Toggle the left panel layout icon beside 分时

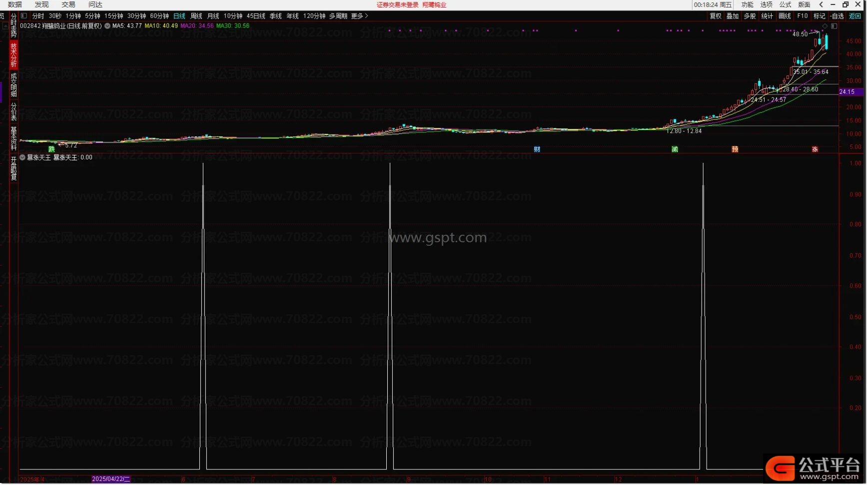point(23,16)
